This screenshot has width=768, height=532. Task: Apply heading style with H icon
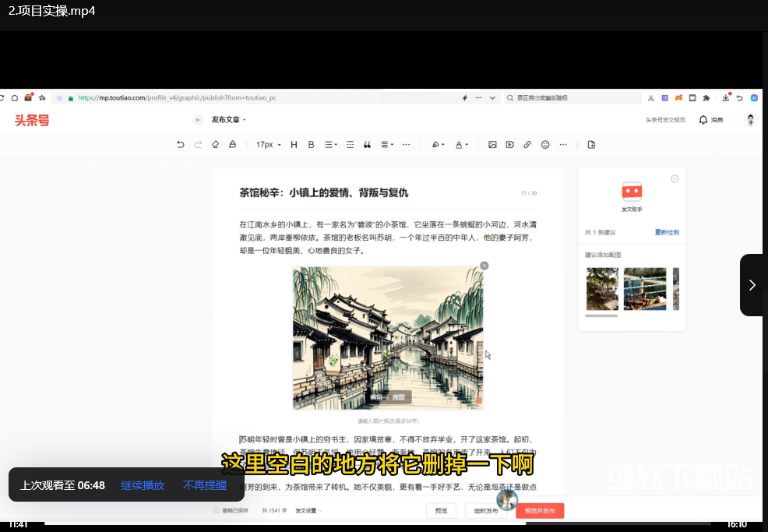coord(294,145)
